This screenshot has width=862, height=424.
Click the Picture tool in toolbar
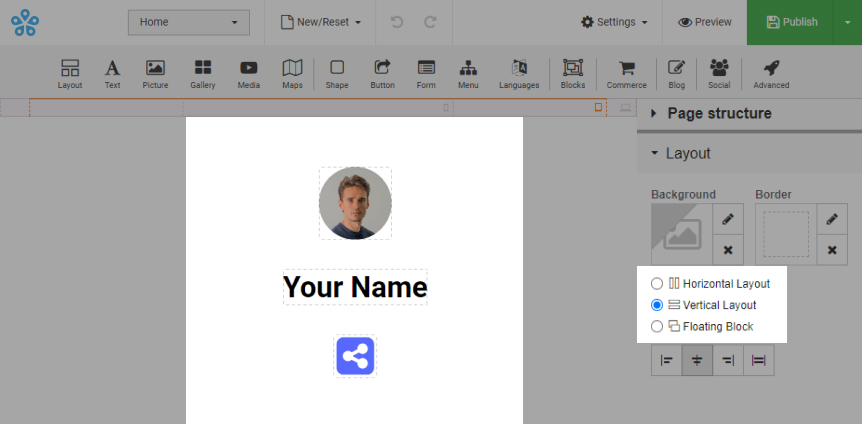click(155, 73)
